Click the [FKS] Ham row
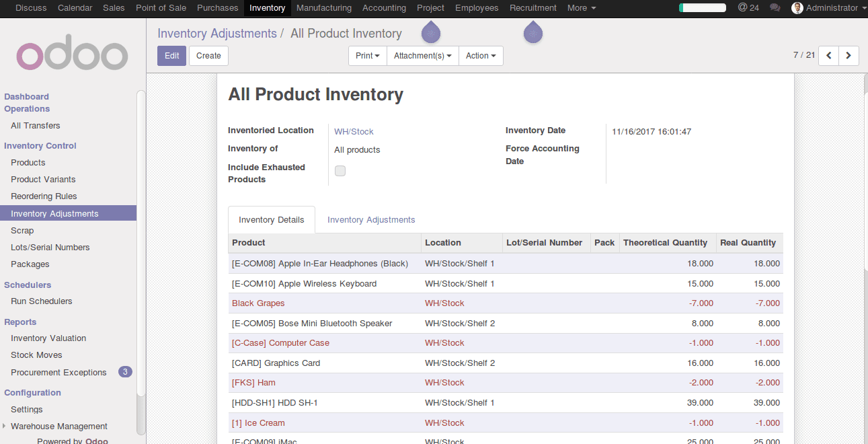 click(x=506, y=383)
